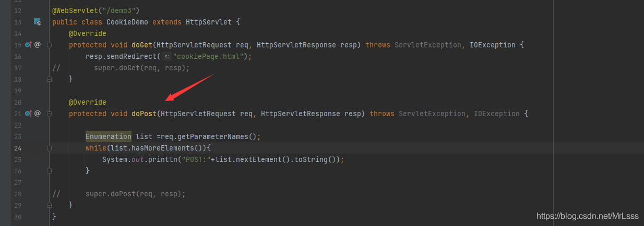644x226 pixels.
Task: Collapse the while loop fold marker on line 24
Action: coord(49,148)
